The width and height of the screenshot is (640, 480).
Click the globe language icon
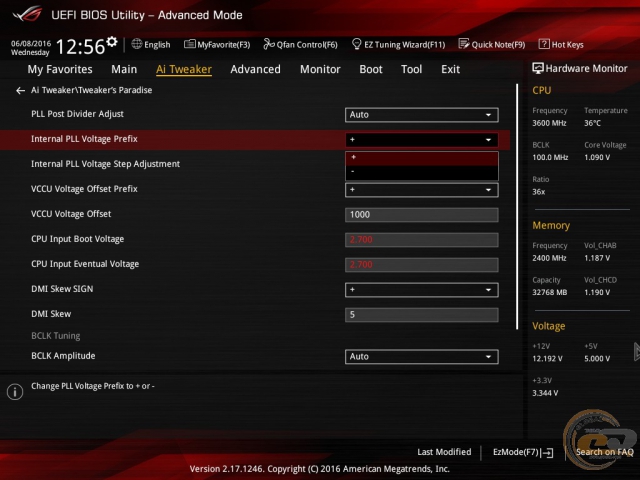[x=137, y=44]
